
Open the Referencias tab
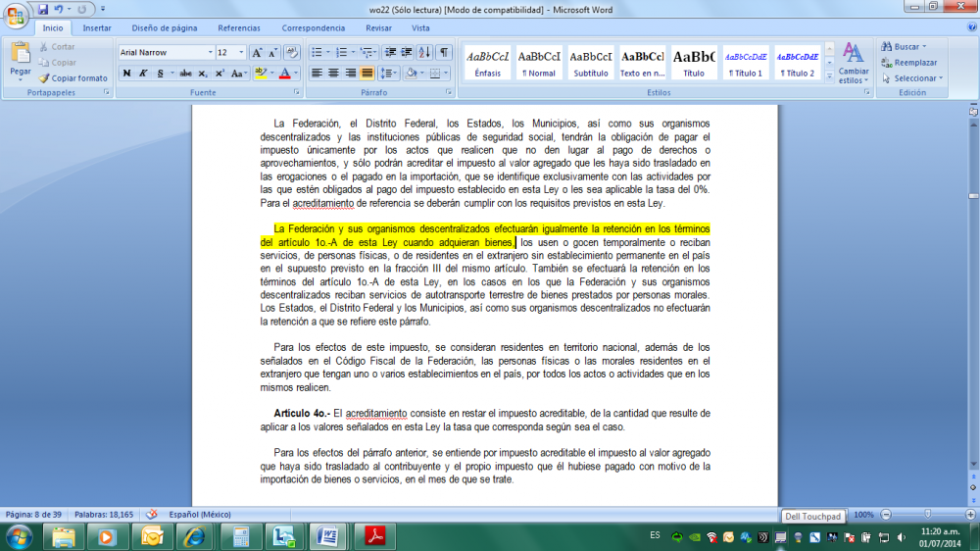point(239,28)
